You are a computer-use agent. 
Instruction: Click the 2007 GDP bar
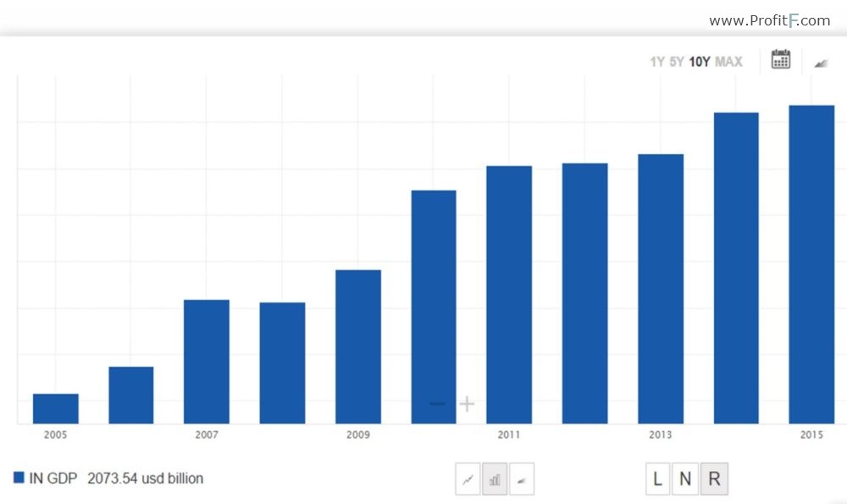(207, 362)
